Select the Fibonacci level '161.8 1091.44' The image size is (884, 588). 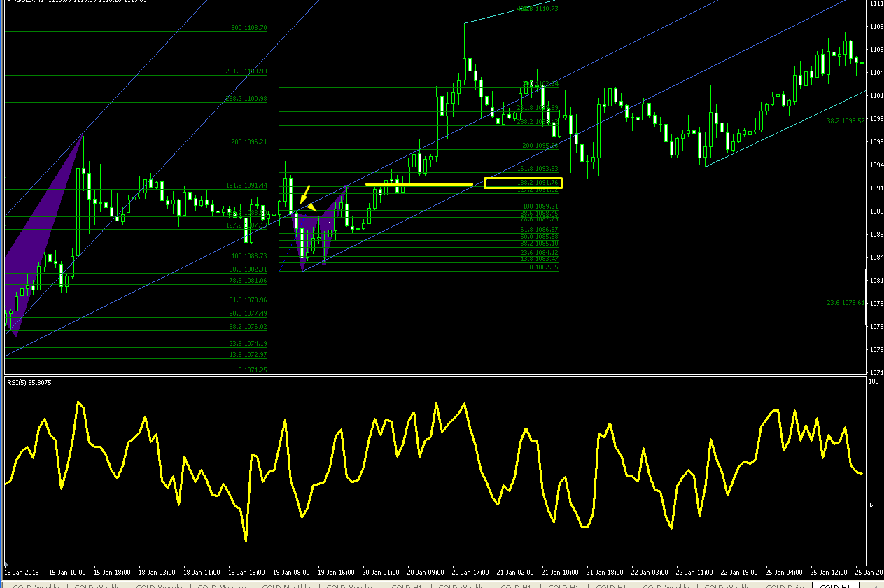(x=246, y=185)
